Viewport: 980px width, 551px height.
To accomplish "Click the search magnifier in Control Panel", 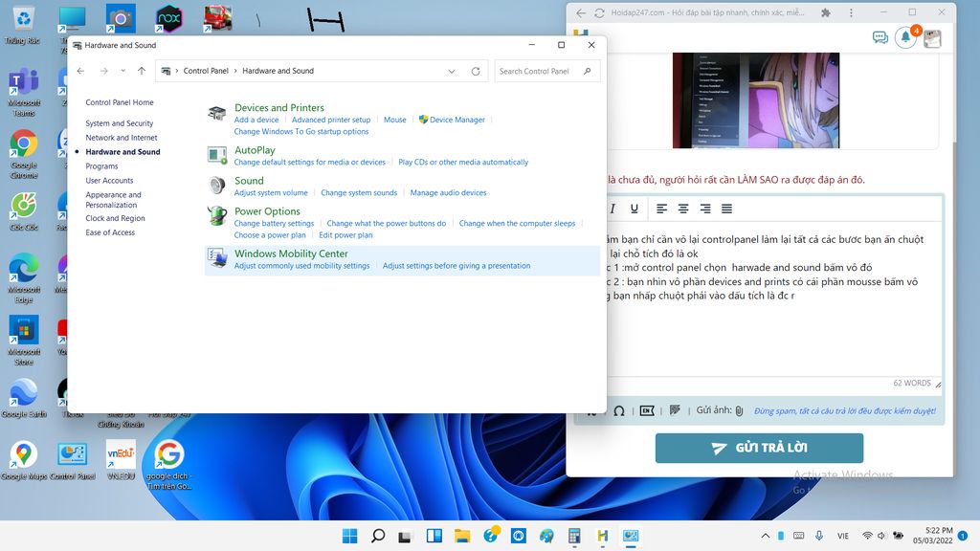I will point(587,71).
